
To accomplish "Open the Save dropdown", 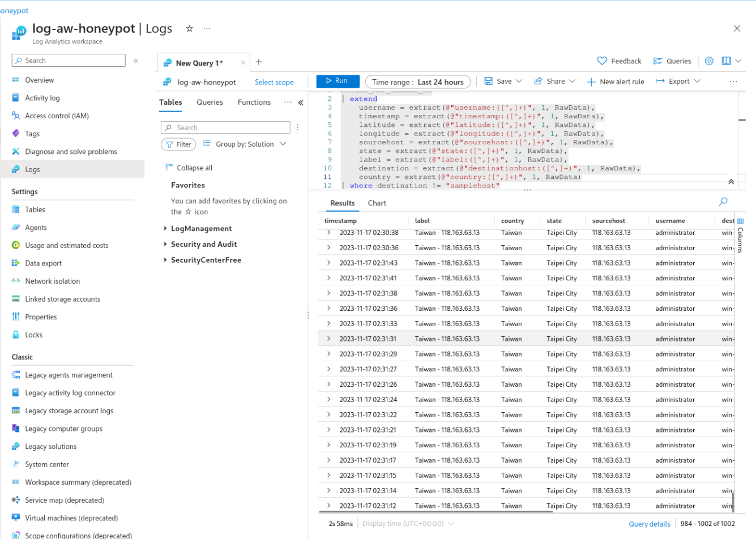I will tap(503, 82).
